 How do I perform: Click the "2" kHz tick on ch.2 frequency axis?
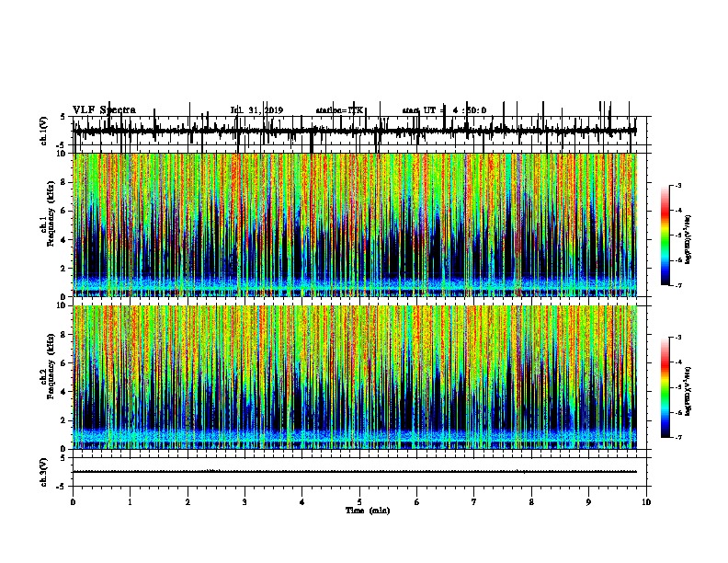pyautogui.click(x=64, y=420)
